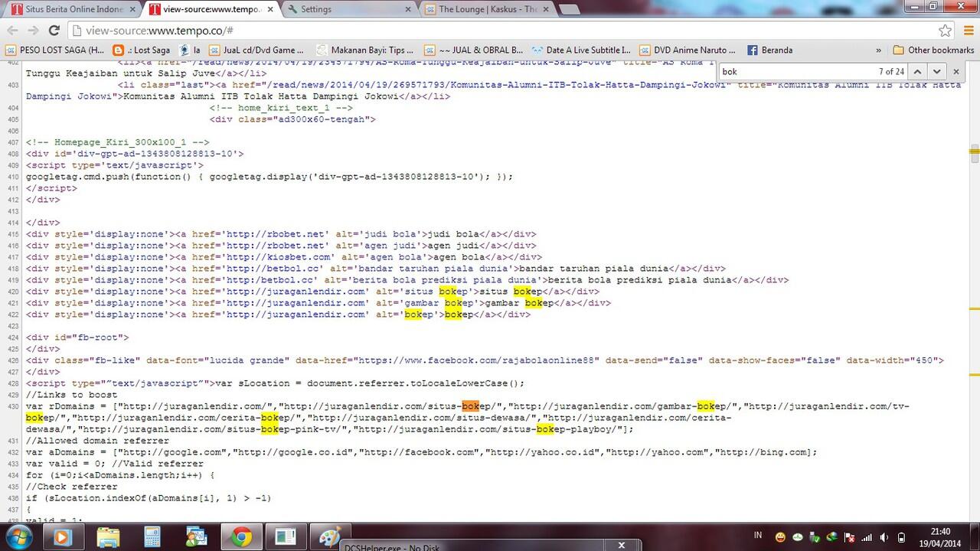980x551 pixels.
Task: Open the .: Lost Saga bookmark
Action: click(x=142, y=50)
